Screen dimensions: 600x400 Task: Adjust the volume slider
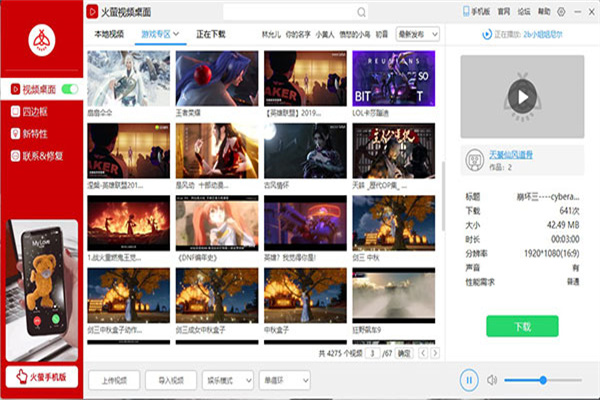tap(543, 380)
